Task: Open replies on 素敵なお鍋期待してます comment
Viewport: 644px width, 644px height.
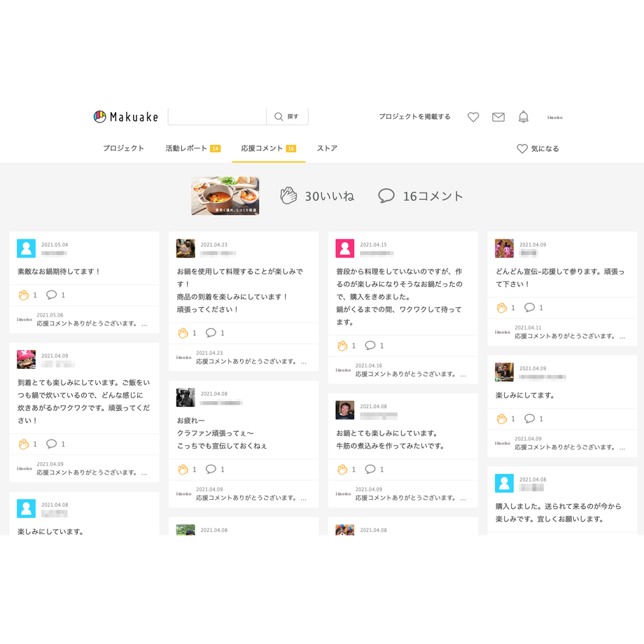Action: (51, 295)
